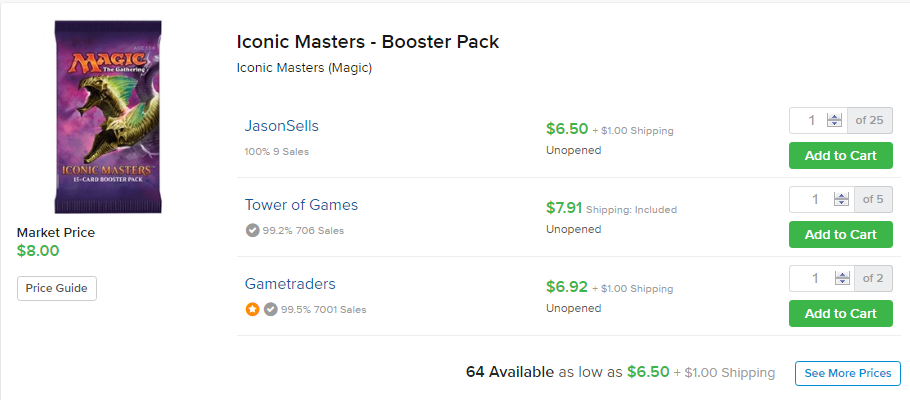Click the verified checkmark badge for Tower of Games
Viewport: 910px width, 400px height.
(x=252, y=230)
